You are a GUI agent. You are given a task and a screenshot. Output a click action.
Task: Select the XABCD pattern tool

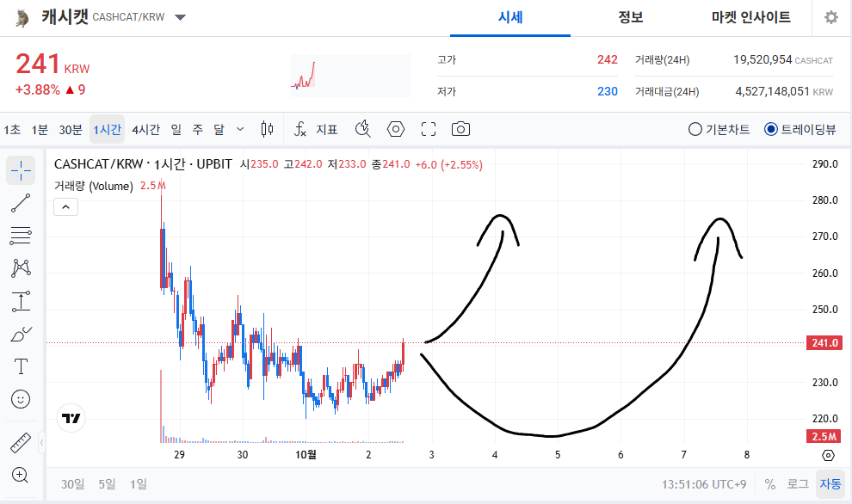click(x=21, y=268)
